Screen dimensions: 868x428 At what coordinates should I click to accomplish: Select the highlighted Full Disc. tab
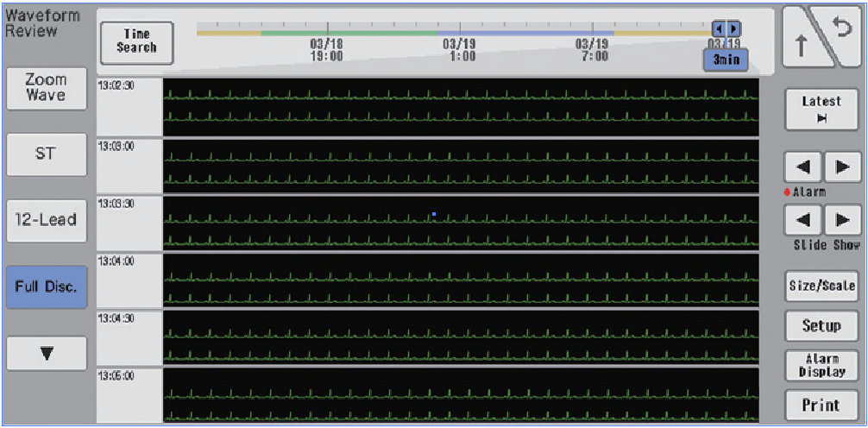pyautogui.click(x=47, y=286)
